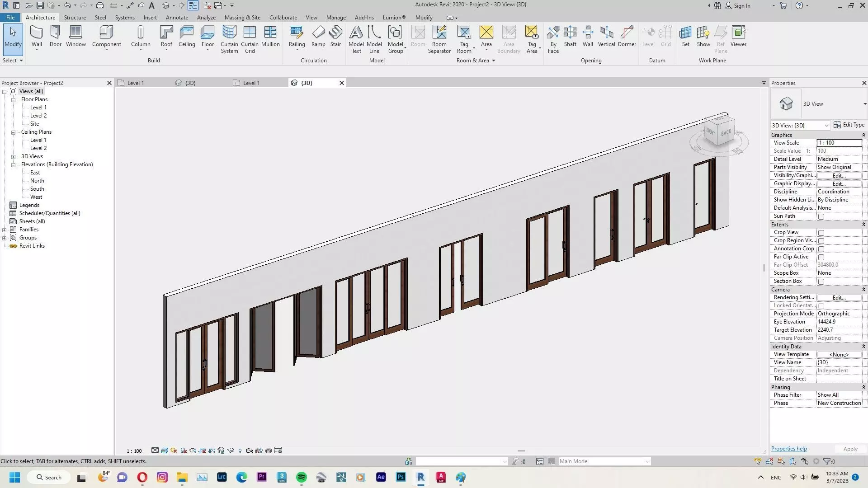
Task: Open the Curtain Grid tool
Action: click(250, 39)
